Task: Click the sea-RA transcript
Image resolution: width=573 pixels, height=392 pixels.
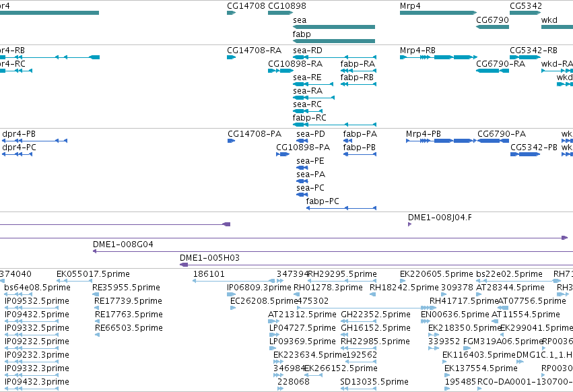Action: (x=314, y=98)
